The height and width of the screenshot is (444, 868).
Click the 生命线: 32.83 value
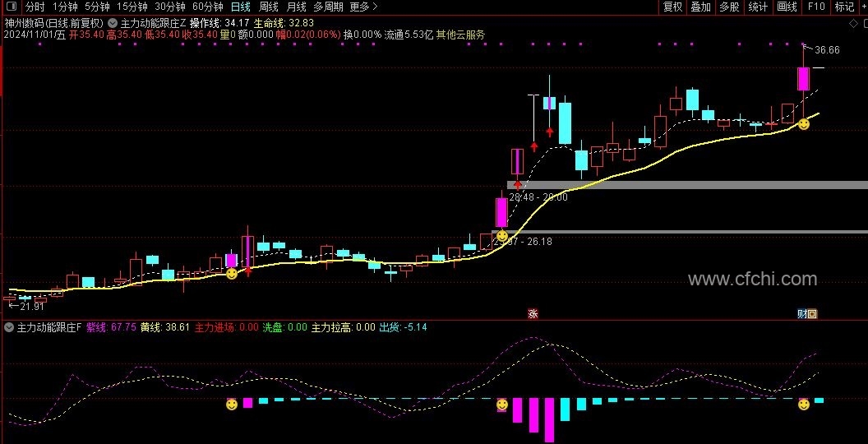284,23
